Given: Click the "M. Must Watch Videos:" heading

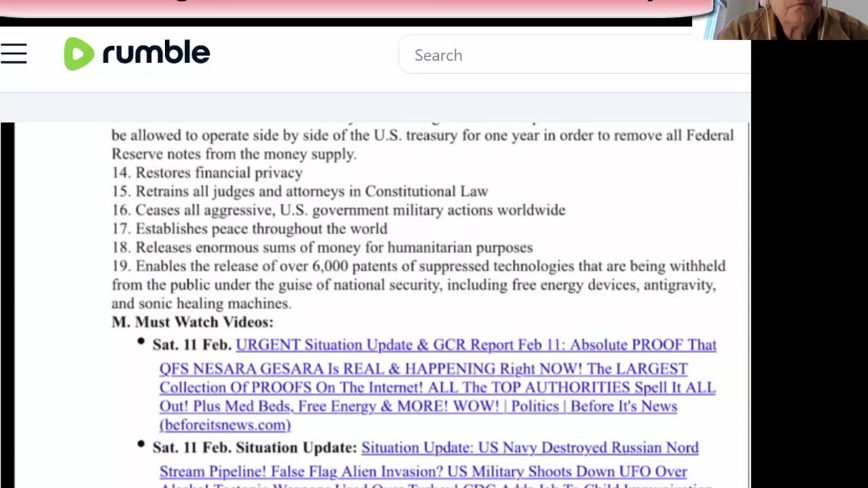Looking at the screenshot, I should [x=193, y=322].
